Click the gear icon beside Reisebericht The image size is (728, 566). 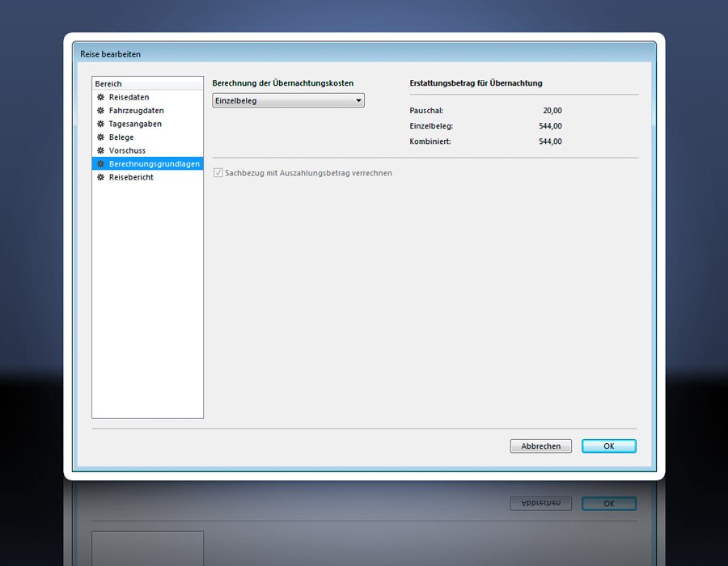coord(100,177)
